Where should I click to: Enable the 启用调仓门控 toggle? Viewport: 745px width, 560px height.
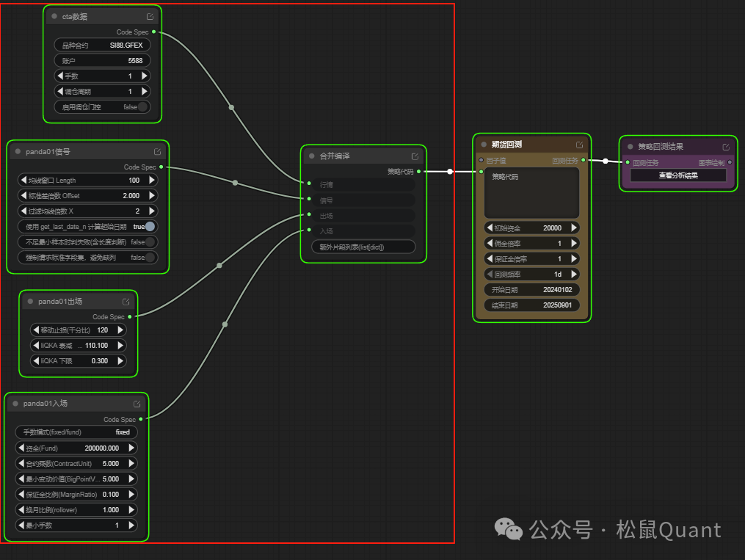[x=142, y=107]
